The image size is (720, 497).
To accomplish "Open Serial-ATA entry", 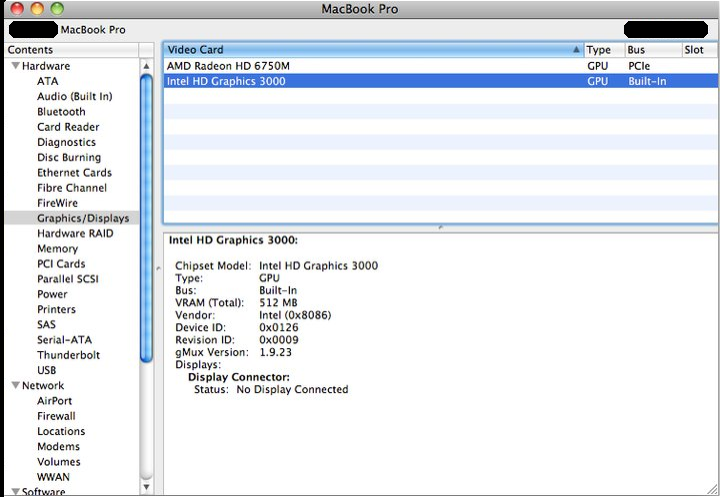I will tap(64, 340).
